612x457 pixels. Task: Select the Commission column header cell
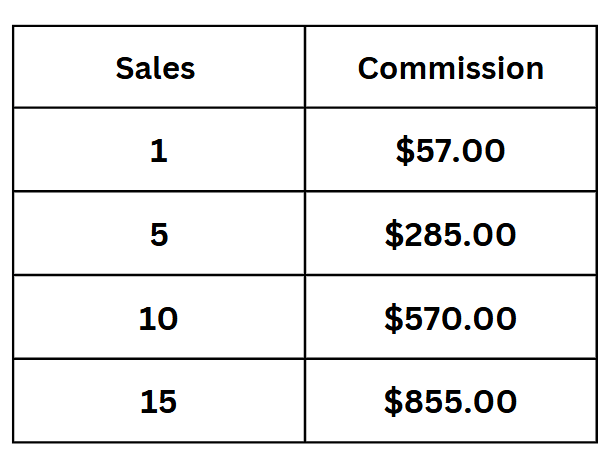(450, 68)
